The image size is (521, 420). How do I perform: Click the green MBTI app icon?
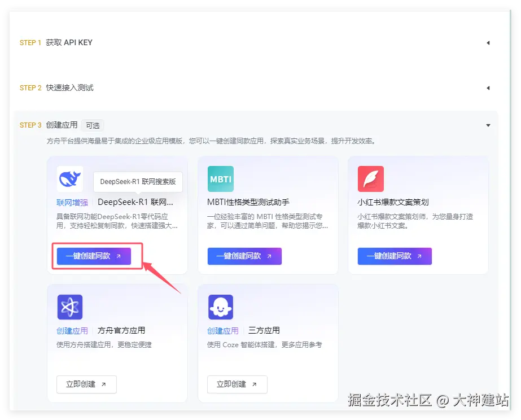221,179
